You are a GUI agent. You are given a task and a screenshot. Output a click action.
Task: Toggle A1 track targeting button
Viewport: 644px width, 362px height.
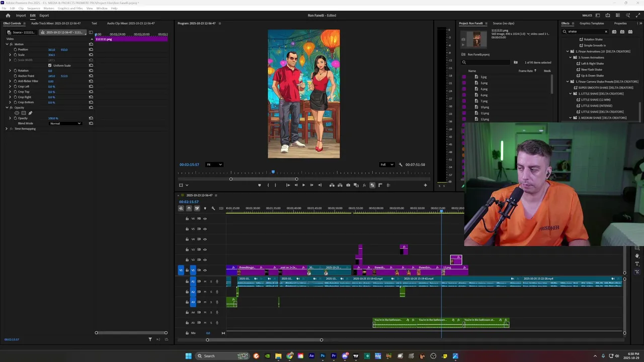point(193,282)
